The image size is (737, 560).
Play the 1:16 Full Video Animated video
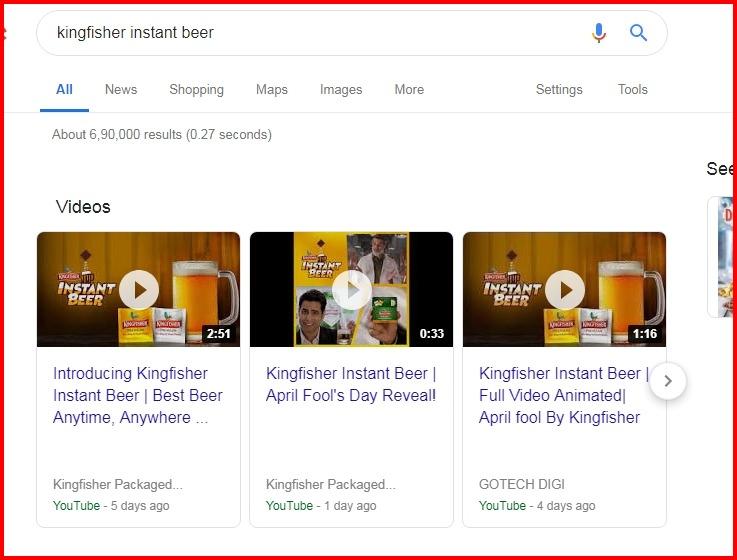(x=565, y=290)
